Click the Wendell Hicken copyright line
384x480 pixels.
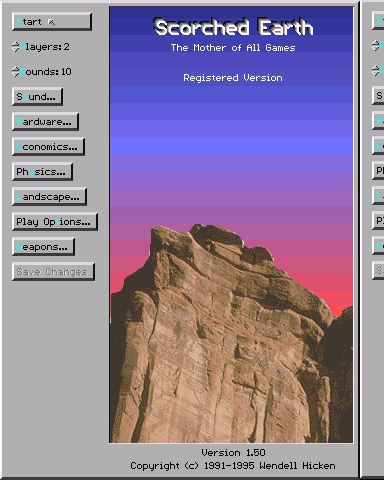[233, 466]
